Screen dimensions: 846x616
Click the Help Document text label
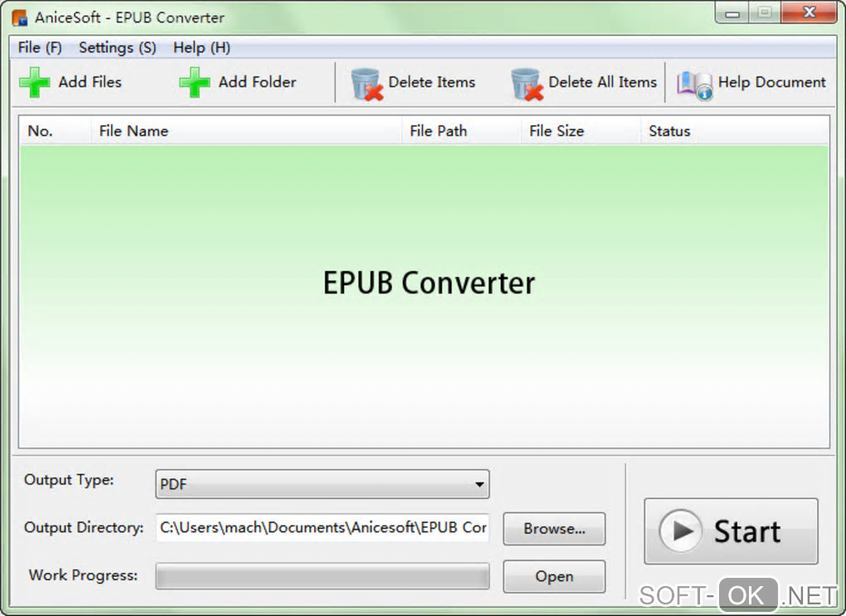771,82
